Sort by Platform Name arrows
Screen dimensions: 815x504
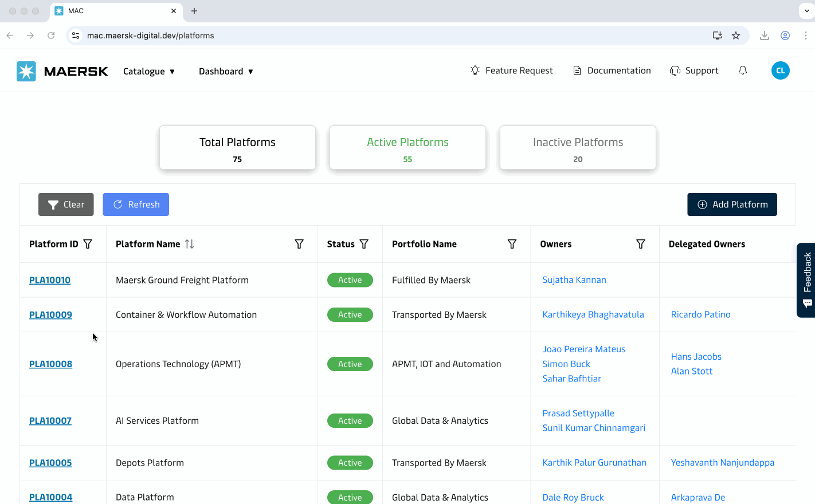pos(189,244)
